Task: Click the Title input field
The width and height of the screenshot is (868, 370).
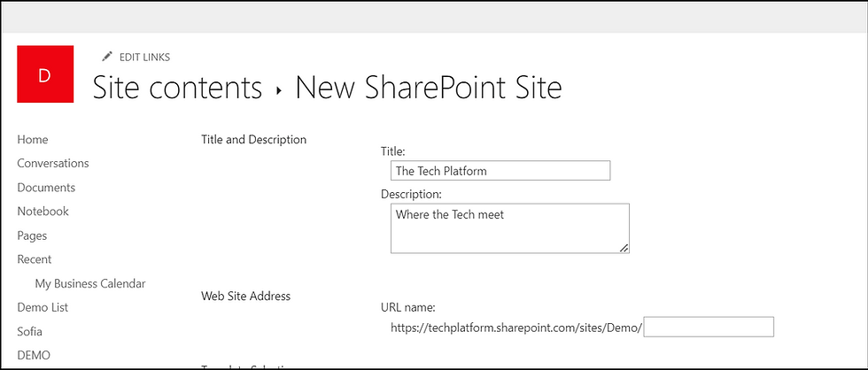Action: tap(500, 171)
